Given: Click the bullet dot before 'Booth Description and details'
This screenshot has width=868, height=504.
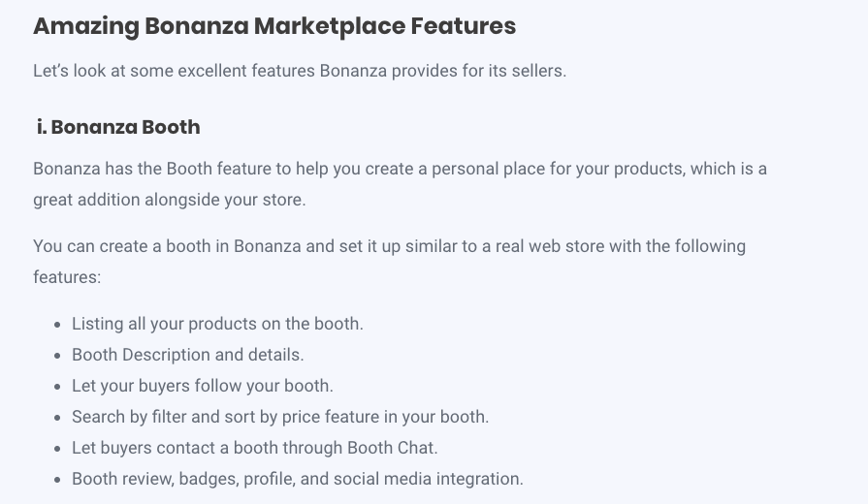Looking at the screenshot, I should [x=59, y=356].
